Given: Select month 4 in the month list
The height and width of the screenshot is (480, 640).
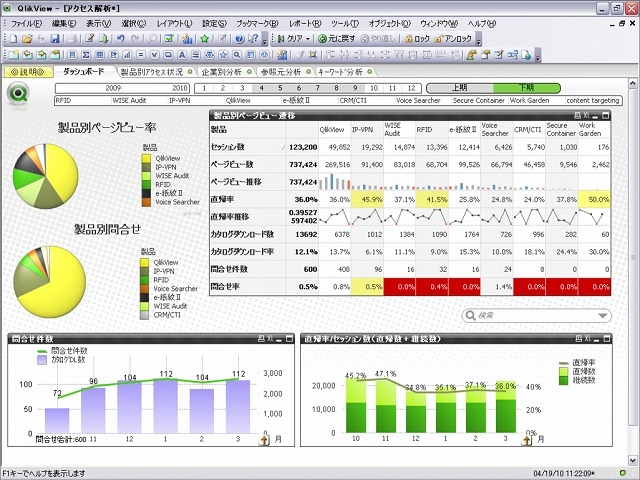Looking at the screenshot, I should pos(261,88).
